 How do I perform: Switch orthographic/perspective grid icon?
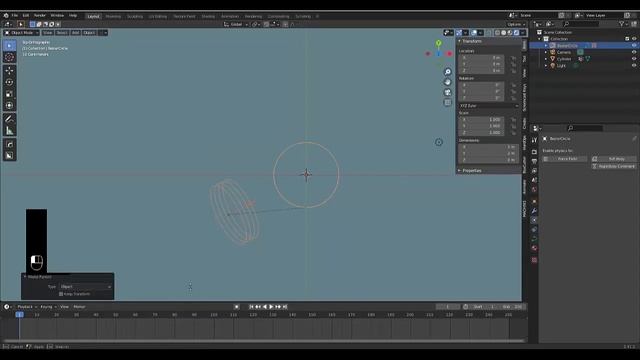click(448, 102)
